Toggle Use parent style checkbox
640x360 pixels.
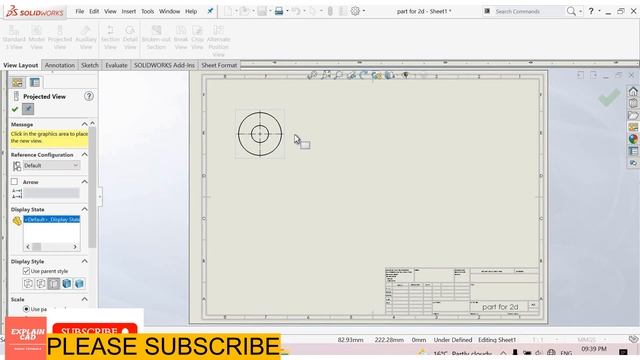(27, 271)
